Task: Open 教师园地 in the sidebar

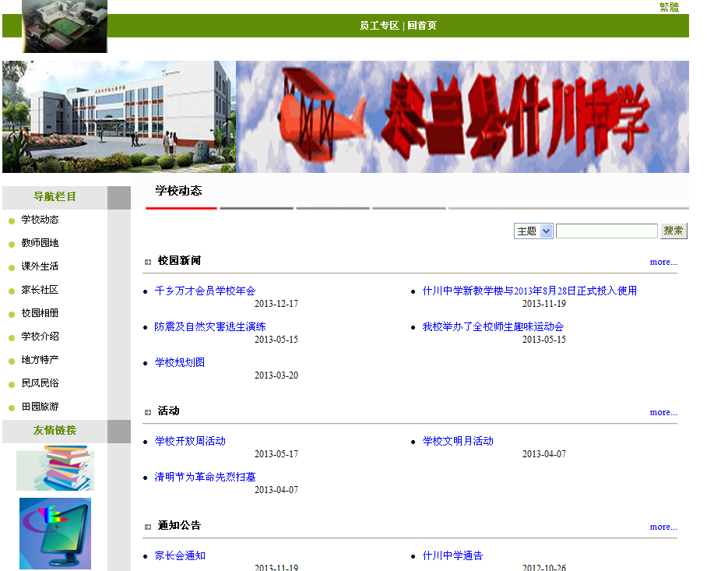Action: coord(40,243)
